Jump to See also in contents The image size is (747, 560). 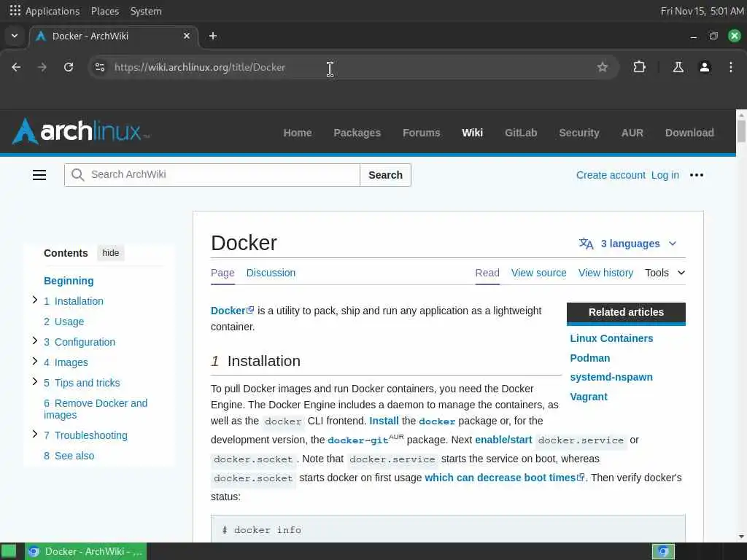click(x=69, y=456)
